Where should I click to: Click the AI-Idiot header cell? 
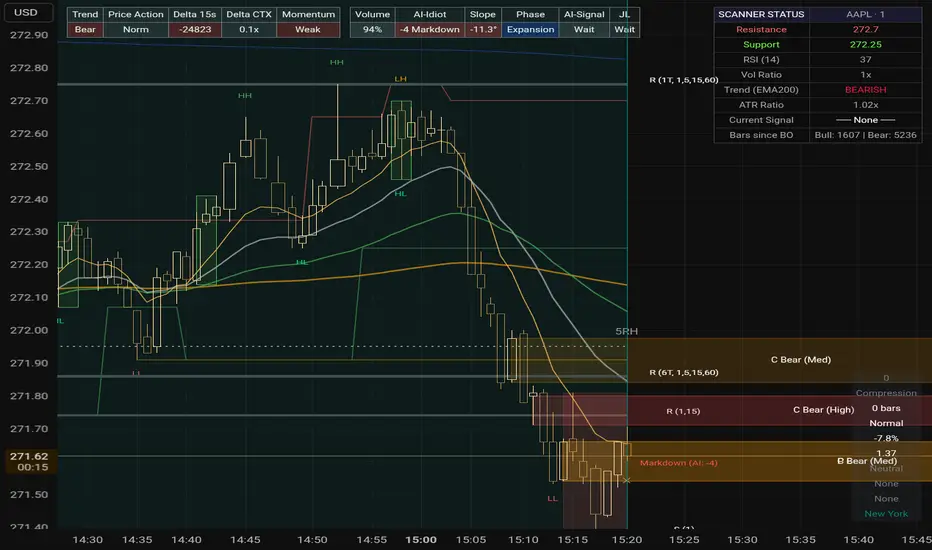(x=429, y=14)
